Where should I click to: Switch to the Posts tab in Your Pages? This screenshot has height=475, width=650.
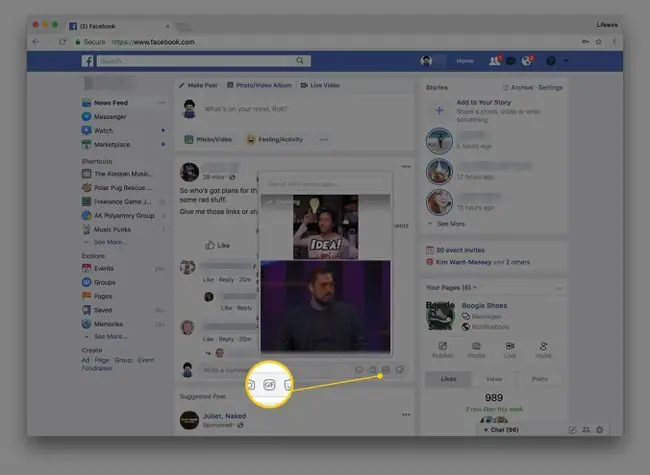pyautogui.click(x=539, y=379)
